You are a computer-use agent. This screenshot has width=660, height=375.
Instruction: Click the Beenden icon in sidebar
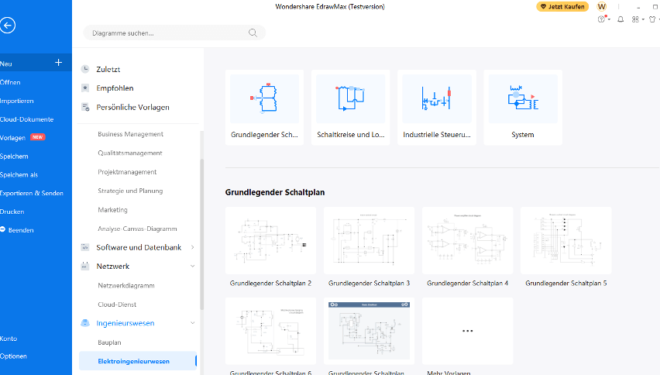point(3,229)
